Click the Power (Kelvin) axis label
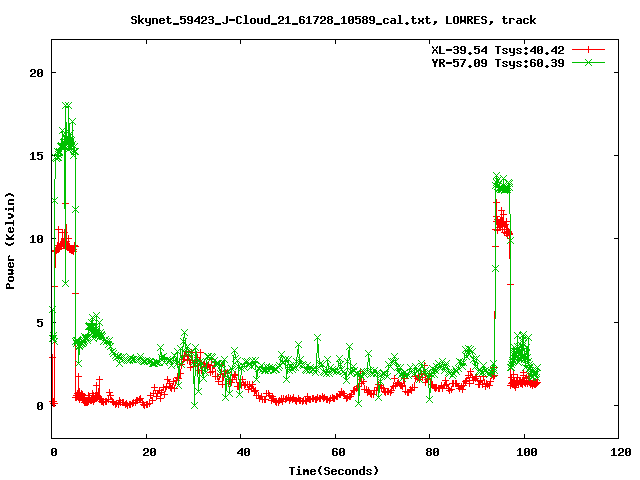The height and width of the screenshot is (480, 640). point(10,241)
